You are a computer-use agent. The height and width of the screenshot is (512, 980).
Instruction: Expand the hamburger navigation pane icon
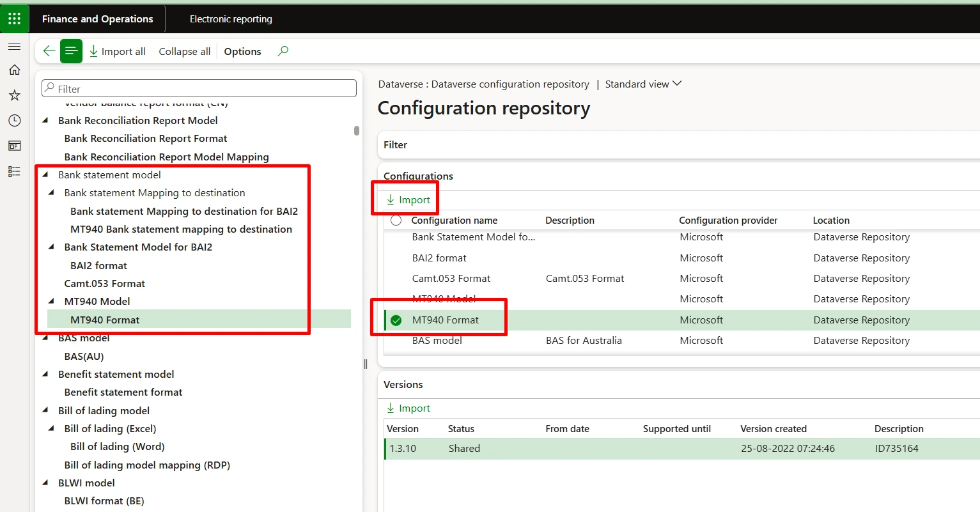coord(14,47)
